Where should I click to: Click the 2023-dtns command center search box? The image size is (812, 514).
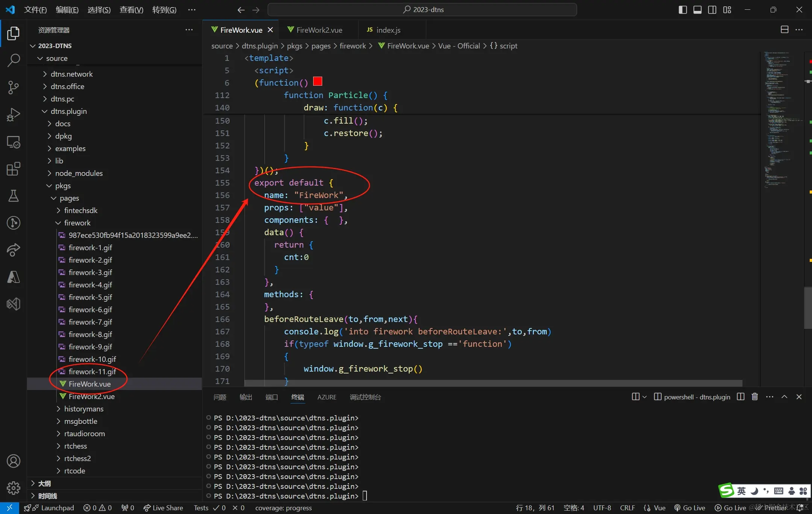tap(423, 10)
